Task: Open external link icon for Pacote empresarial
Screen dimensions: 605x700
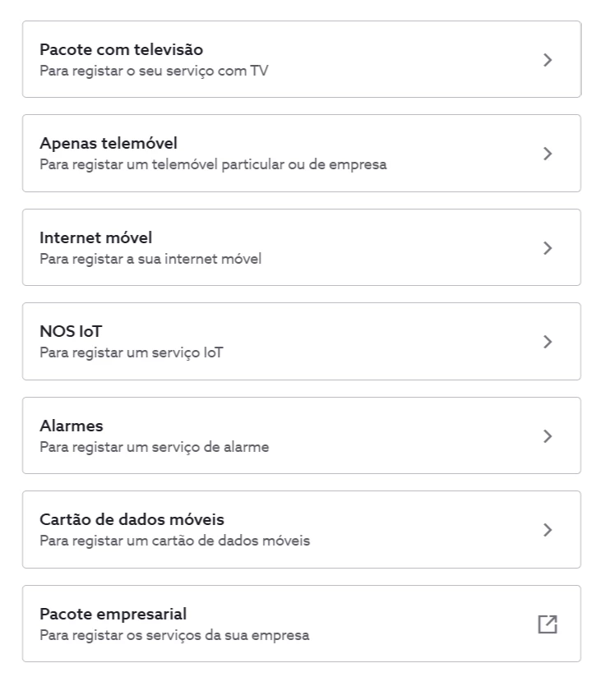Action: pyautogui.click(x=547, y=624)
